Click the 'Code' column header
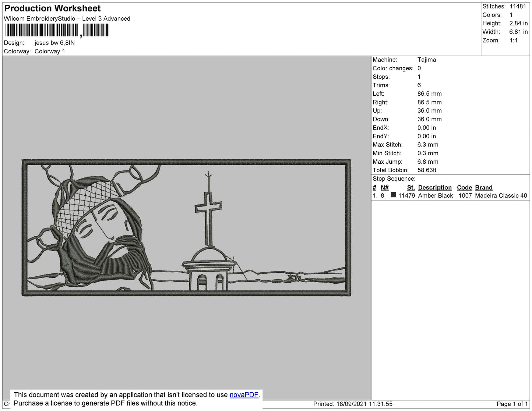 464,187
